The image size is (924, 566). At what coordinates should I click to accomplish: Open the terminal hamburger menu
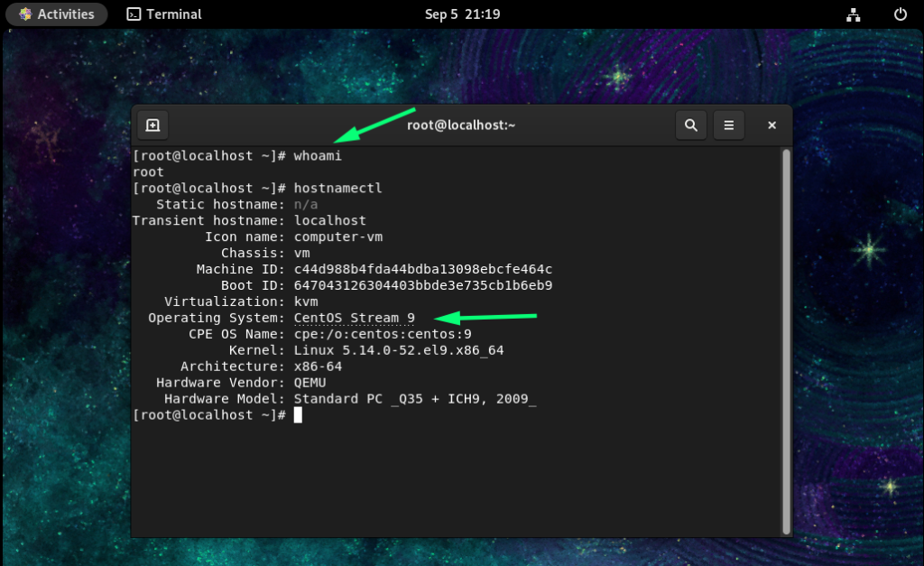point(728,125)
